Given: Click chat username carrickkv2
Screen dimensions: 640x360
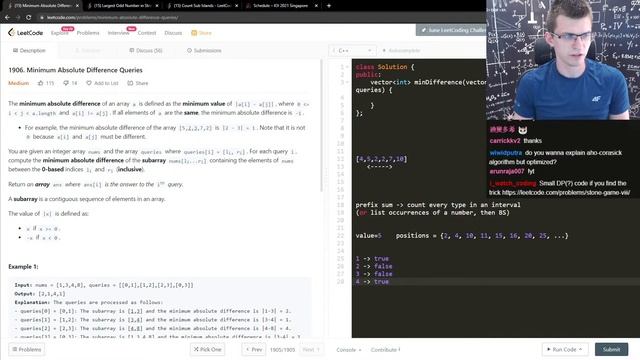Looking at the screenshot, I should point(505,141).
